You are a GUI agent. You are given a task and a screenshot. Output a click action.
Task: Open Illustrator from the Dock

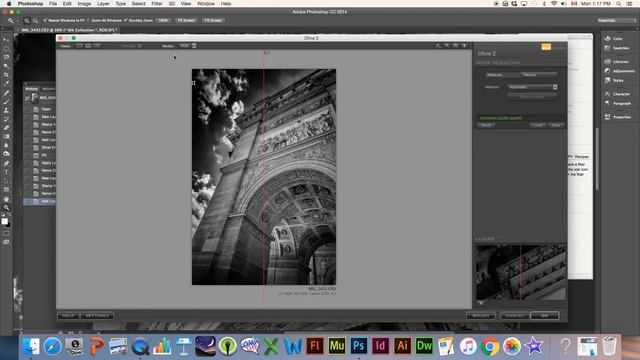pos(402,346)
